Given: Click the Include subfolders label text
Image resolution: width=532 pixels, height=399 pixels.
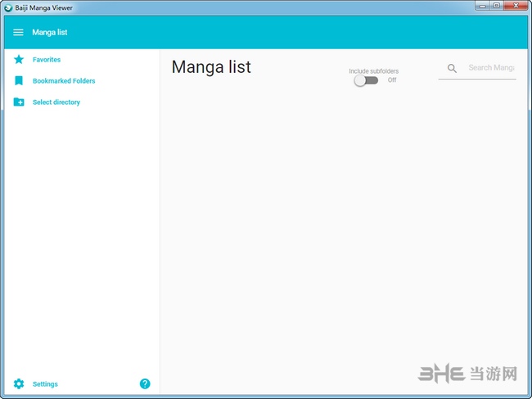Looking at the screenshot, I should pos(373,71).
